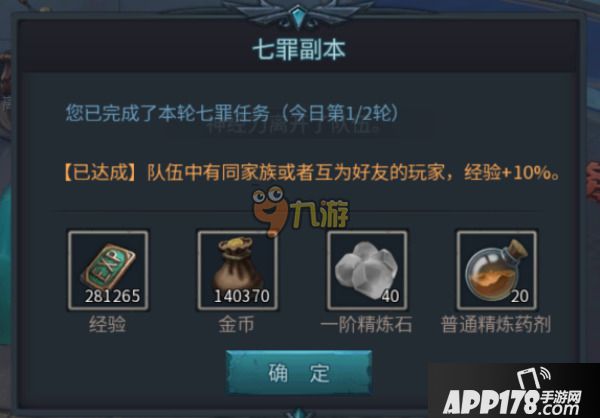This screenshot has height=418, width=600.
Task: Click the 普通精炼药剂 item label
Action: [x=496, y=325]
